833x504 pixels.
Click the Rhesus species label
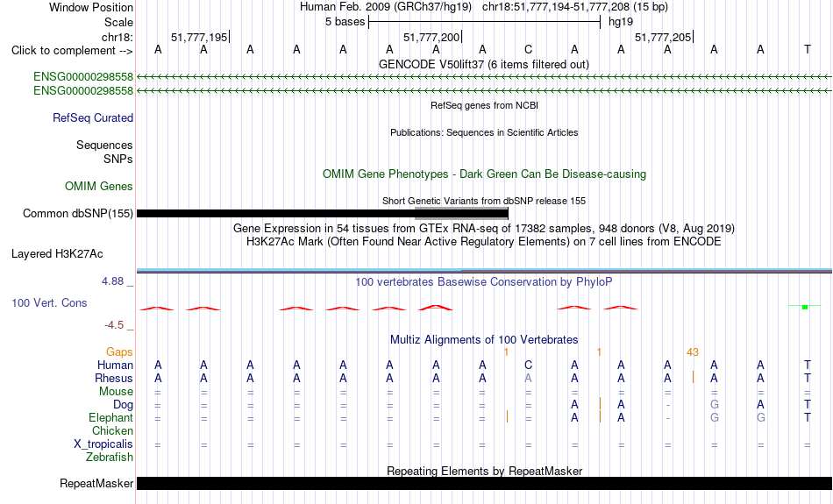coord(114,378)
